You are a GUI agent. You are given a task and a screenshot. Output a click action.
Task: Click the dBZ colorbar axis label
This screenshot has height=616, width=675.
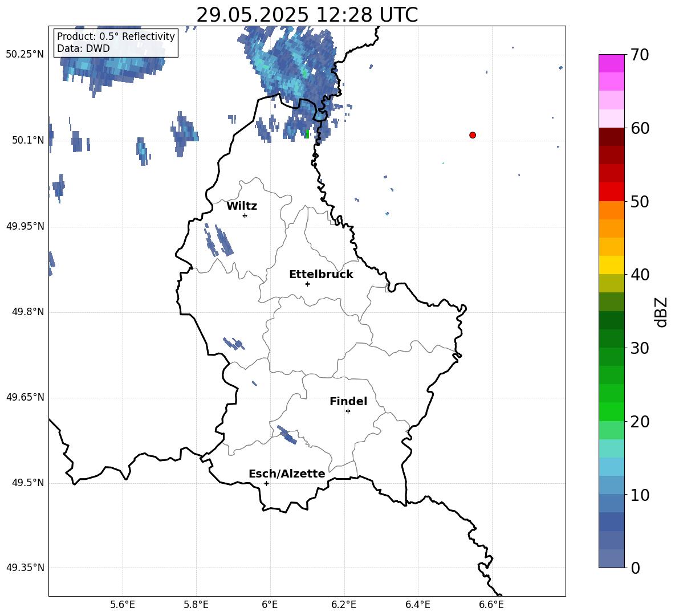pyautogui.click(x=661, y=312)
